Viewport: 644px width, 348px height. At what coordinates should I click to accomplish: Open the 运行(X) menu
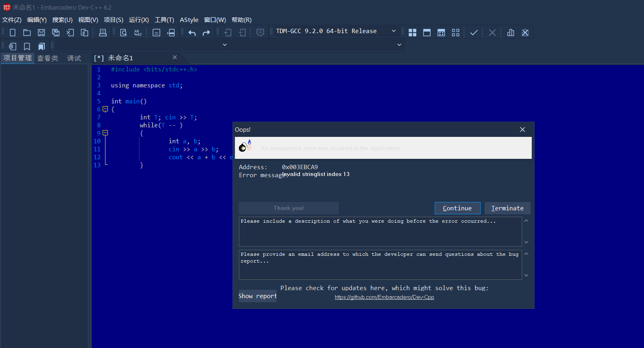pos(139,20)
